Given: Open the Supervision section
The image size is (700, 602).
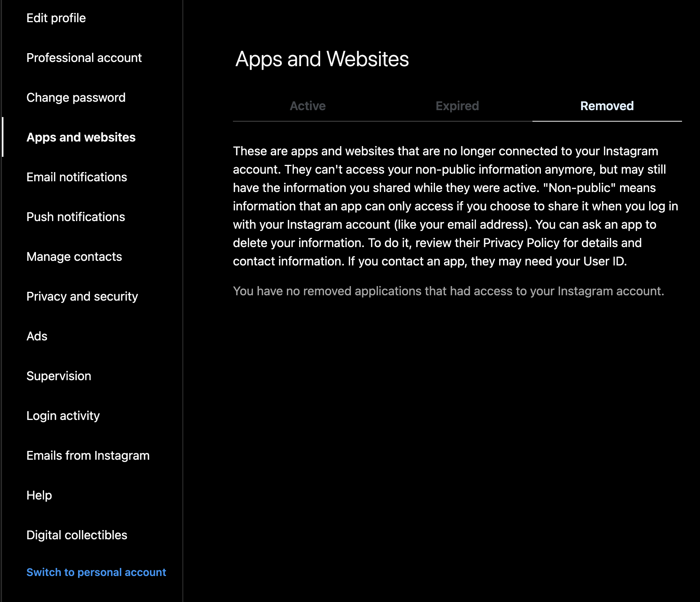Looking at the screenshot, I should click(59, 376).
